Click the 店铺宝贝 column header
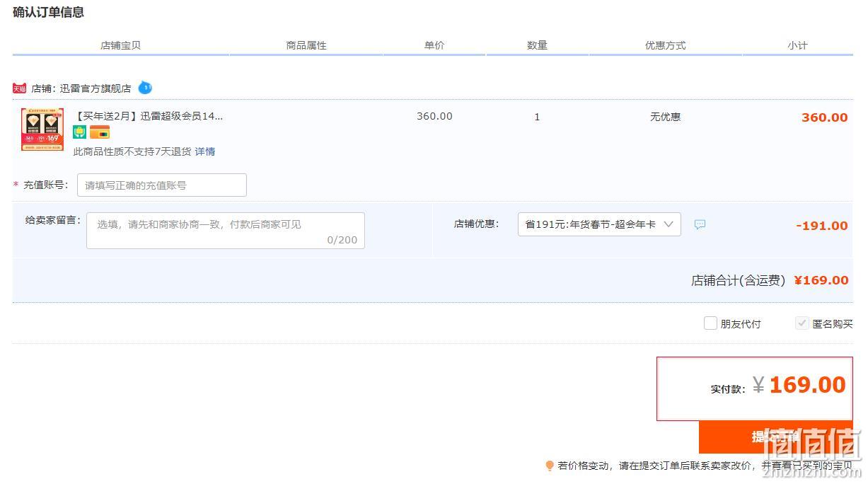 pyautogui.click(x=120, y=45)
